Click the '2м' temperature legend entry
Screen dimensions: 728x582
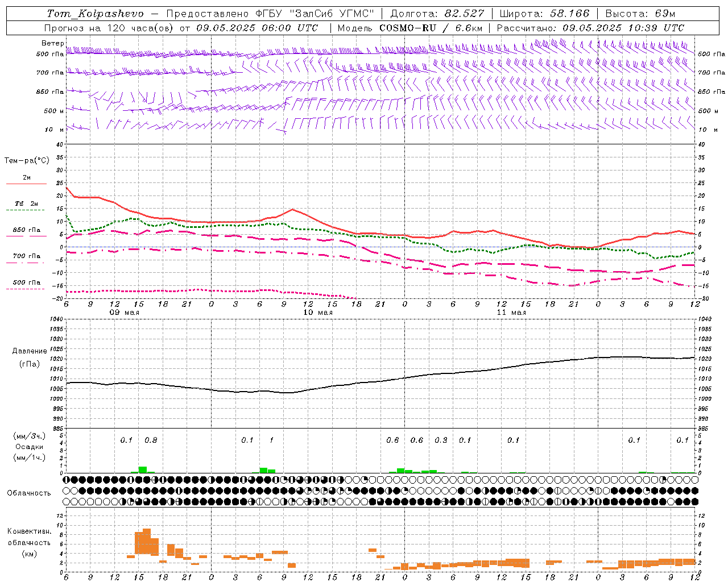[x=27, y=178]
